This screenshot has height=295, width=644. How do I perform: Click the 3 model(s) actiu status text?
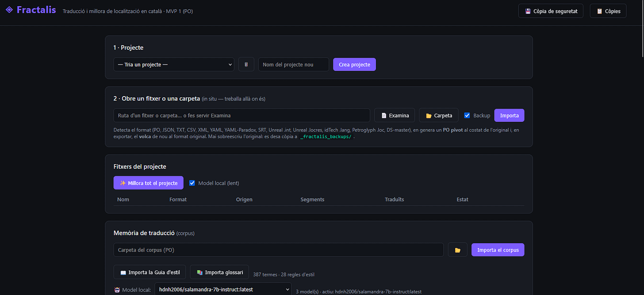tap(359, 291)
